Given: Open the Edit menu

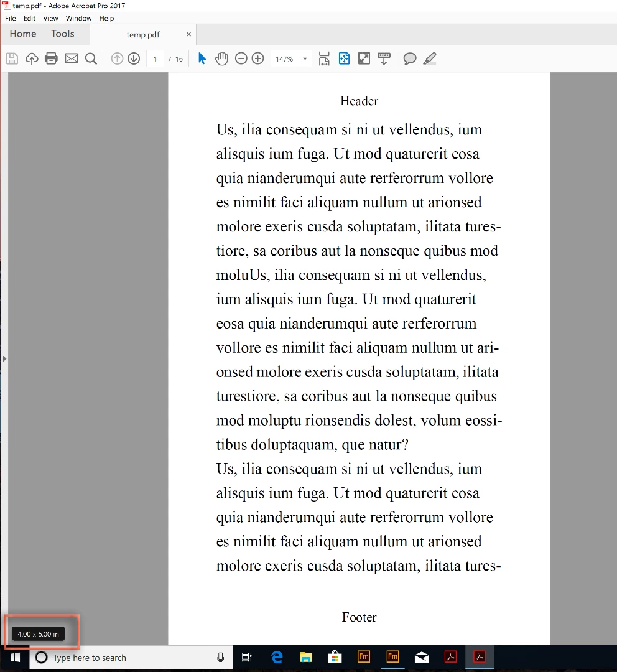Looking at the screenshot, I should [x=30, y=18].
